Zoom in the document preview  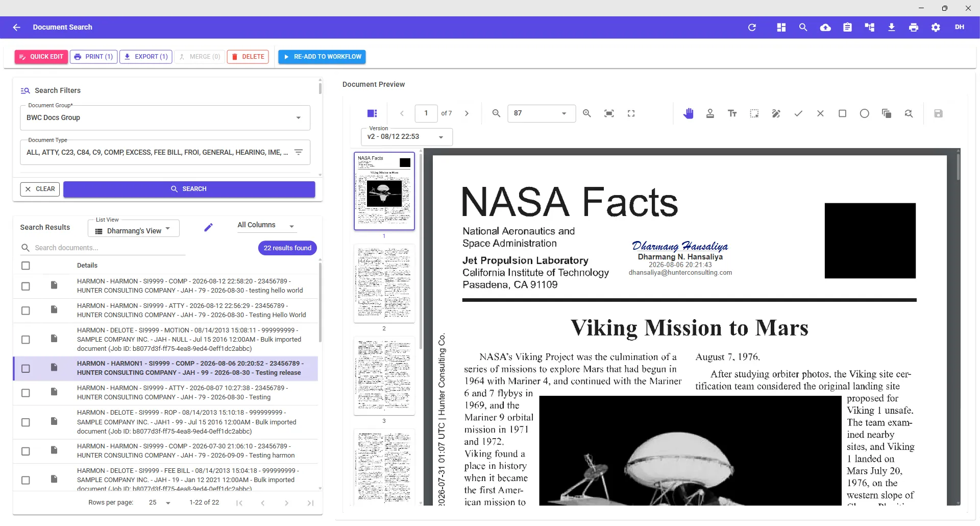pos(587,113)
